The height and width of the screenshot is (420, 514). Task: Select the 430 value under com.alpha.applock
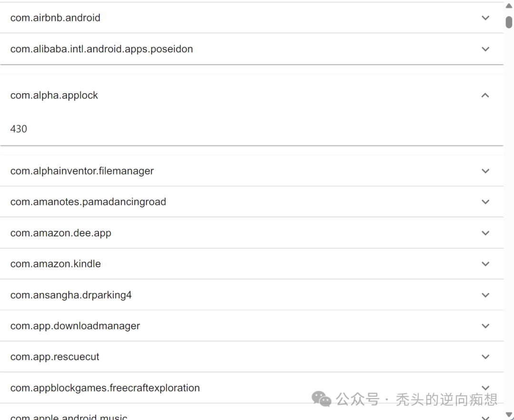[19, 129]
